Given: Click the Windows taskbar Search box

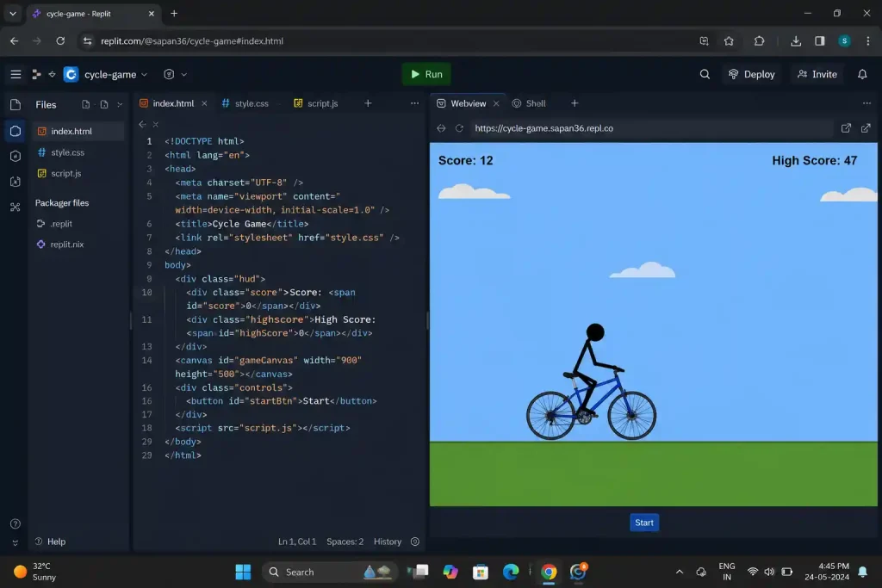Looking at the screenshot, I should (x=329, y=572).
